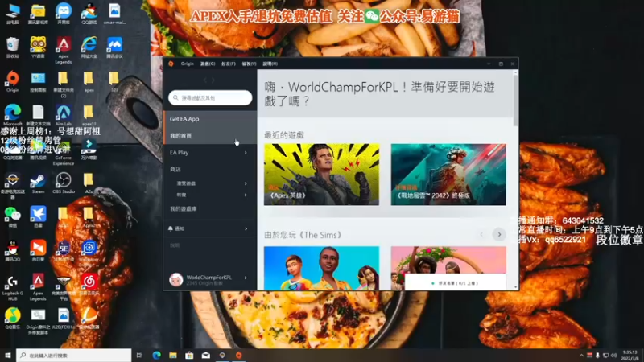
Task: Click the Origin window vertical scrollbar
Action: 516,100
